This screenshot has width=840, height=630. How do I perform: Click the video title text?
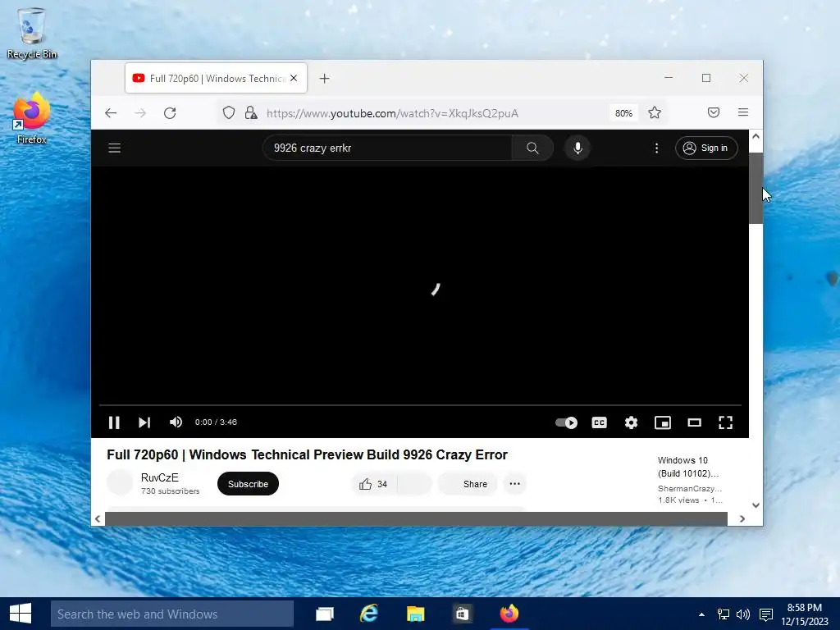(307, 454)
